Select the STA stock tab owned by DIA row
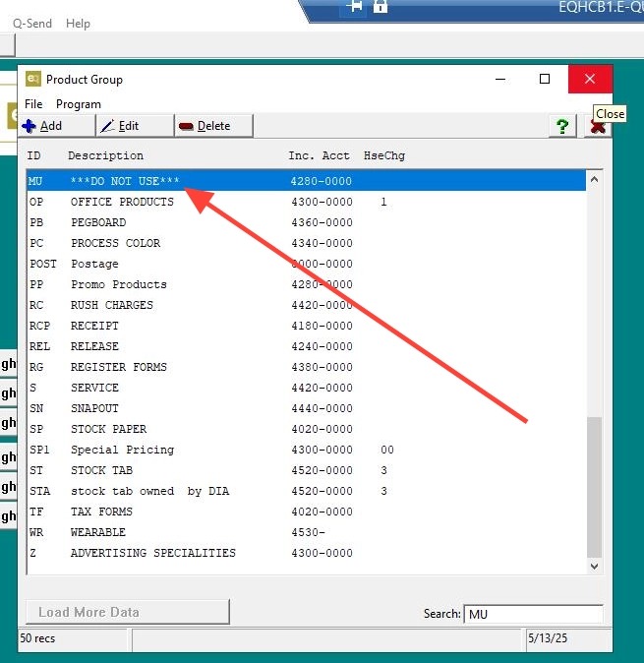Screen dimensions: 644x663 307,491
